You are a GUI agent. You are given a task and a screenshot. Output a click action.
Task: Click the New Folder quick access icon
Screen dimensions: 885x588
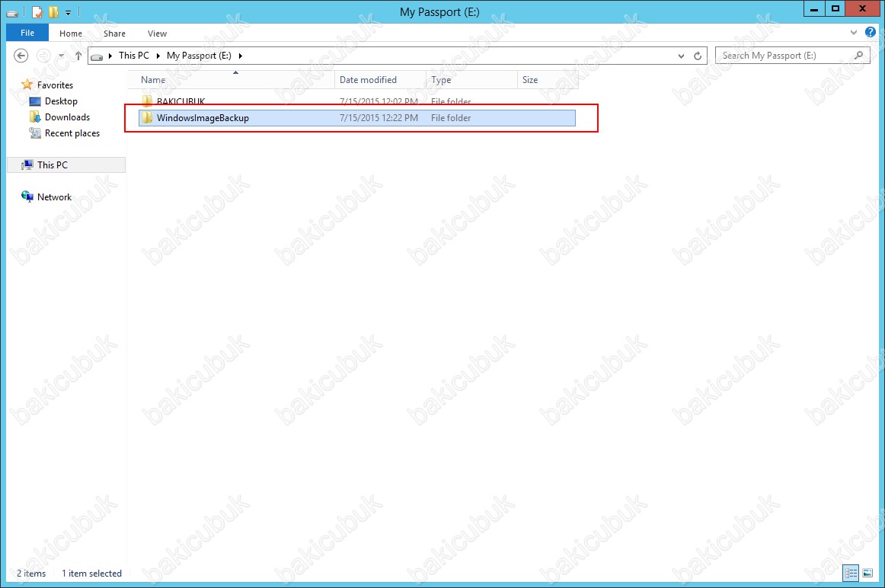pyautogui.click(x=53, y=11)
